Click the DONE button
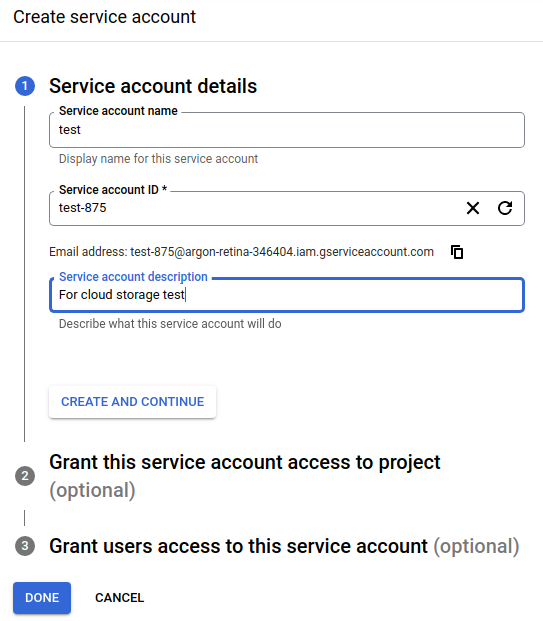The width and height of the screenshot is (543, 621). click(42, 598)
